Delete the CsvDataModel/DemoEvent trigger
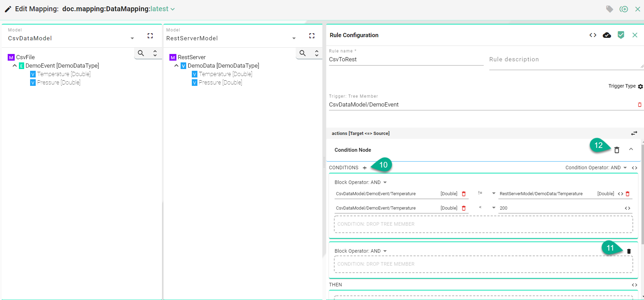The width and height of the screenshot is (644, 300). (639, 105)
